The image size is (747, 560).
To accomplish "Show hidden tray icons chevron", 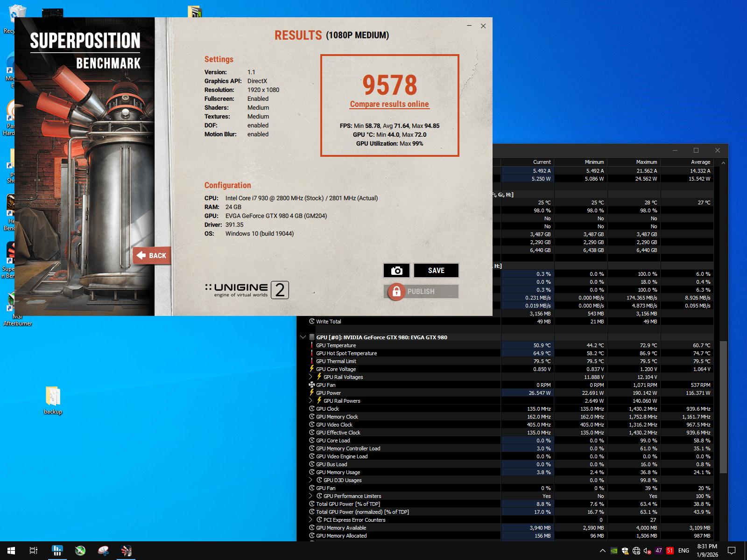I will 603,551.
